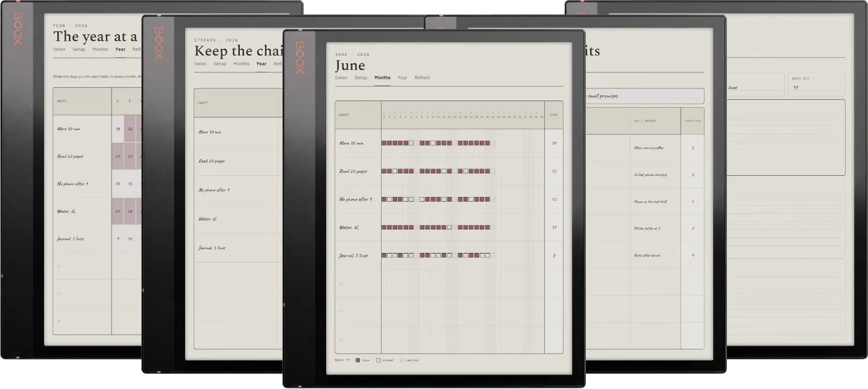Click the Days Hit field showing 17
This screenshot has height=389, width=868.
816,84
